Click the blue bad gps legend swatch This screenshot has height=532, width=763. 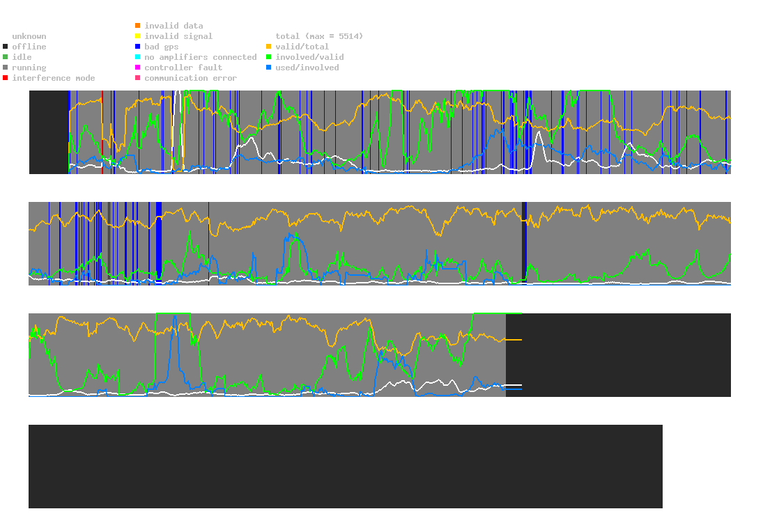138,47
